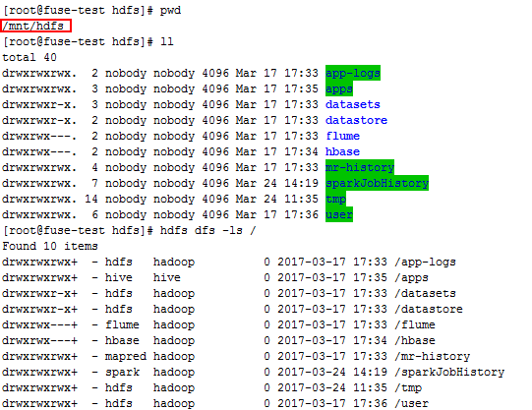
Task: Click the mapred owner name
Action: pyautogui.click(x=126, y=356)
